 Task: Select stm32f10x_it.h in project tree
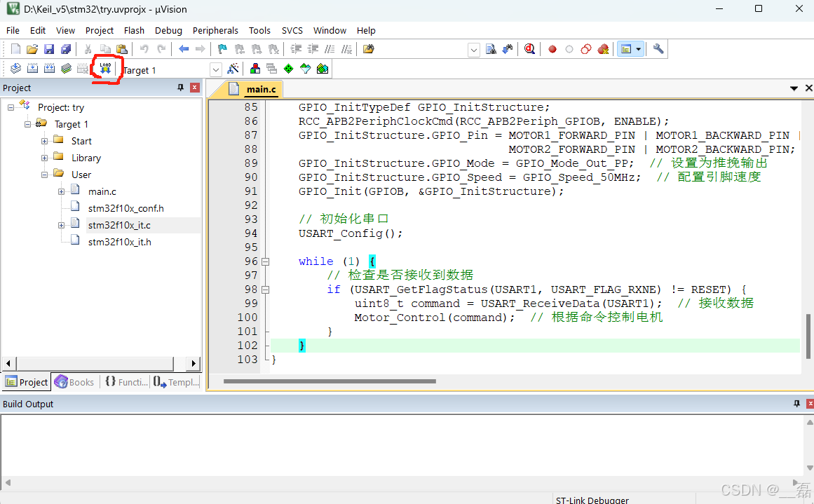119,242
